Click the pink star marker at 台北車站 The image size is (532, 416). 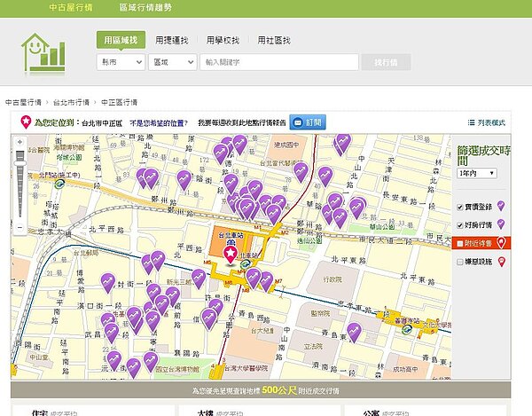231,255
